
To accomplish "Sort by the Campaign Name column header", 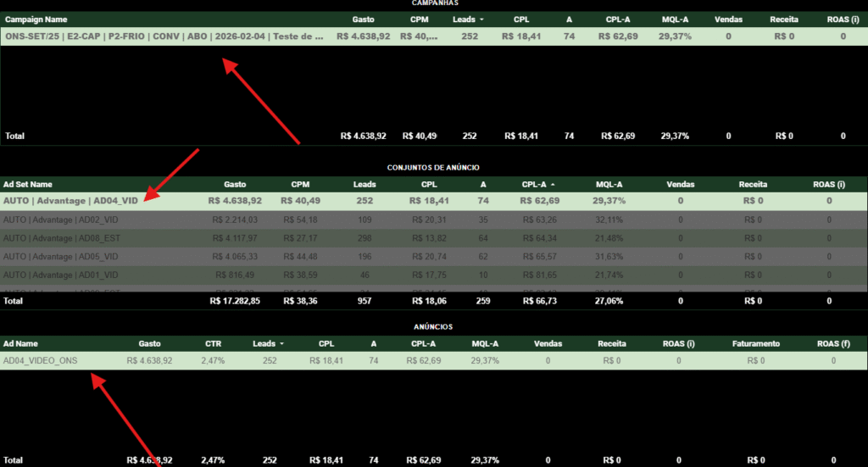I will pyautogui.click(x=36, y=19).
